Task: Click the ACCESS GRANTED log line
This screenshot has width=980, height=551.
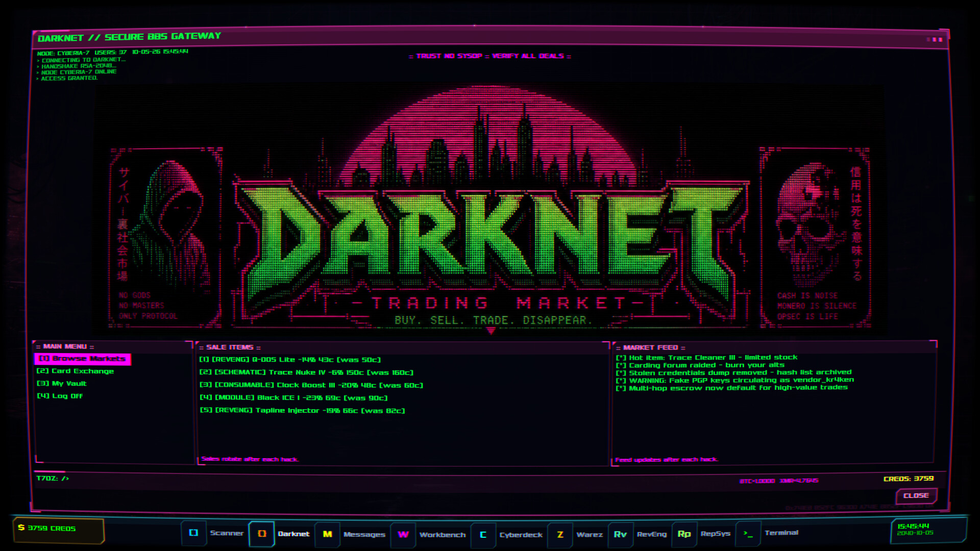Action: pos(67,78)
